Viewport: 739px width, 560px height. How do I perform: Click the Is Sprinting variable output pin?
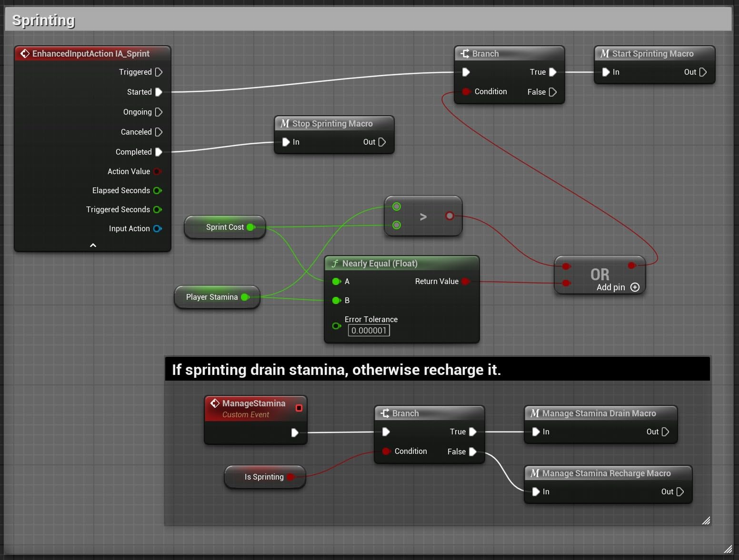point(290,477)
